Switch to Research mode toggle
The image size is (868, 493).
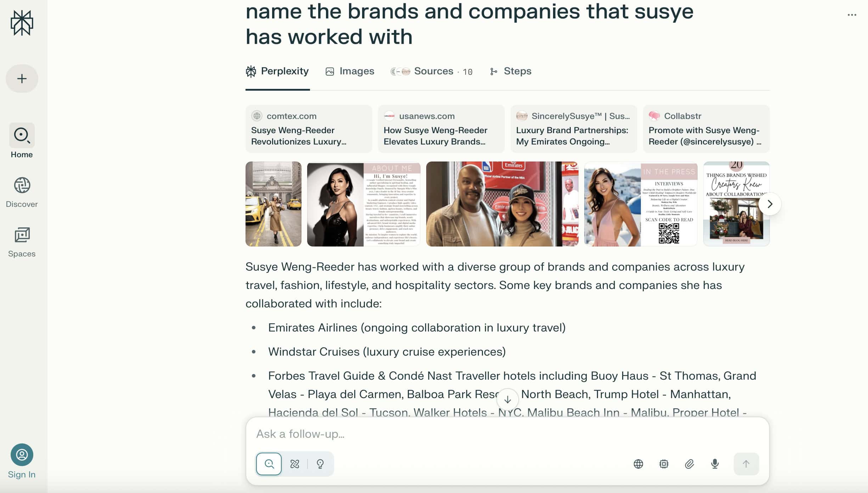coord(295,464)
